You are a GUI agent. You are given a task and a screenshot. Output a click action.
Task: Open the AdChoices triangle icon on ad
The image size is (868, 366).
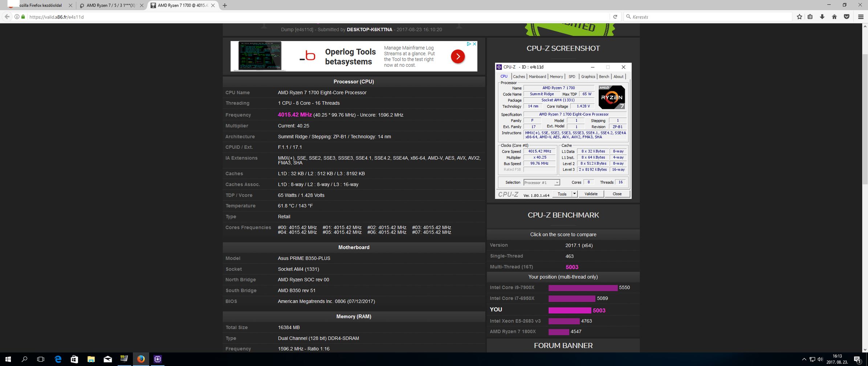469,44
